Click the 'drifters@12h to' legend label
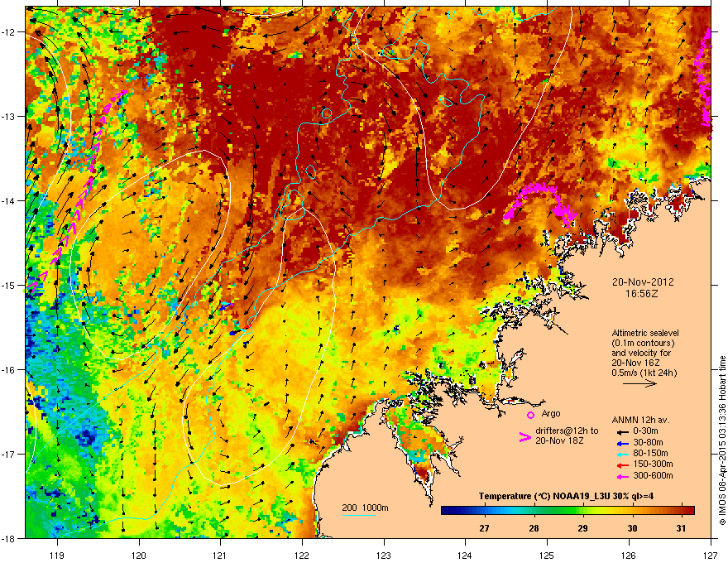Viewport: 728px width, 563px height. (567, 431)
